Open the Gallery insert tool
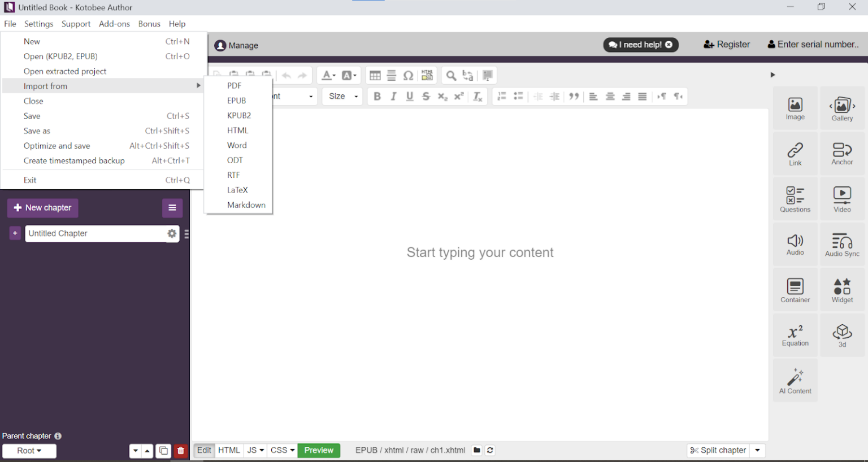 (x=842, y=108)
